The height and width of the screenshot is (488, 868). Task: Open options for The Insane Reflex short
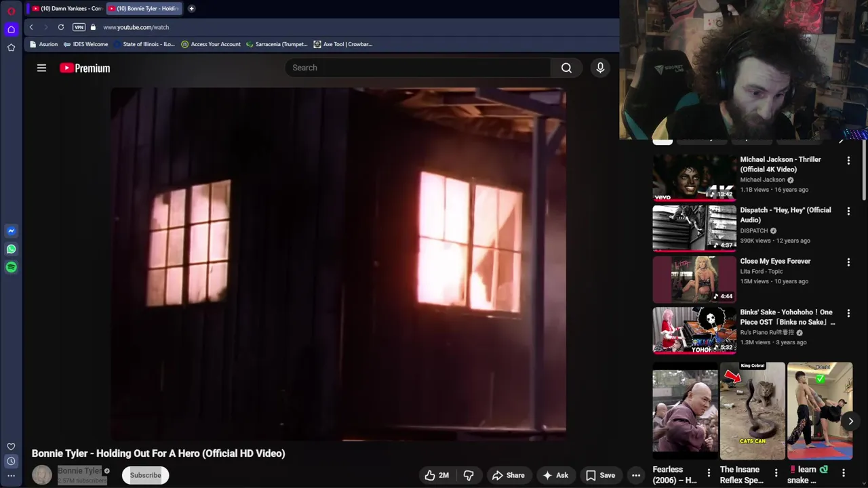pos(776,473)
